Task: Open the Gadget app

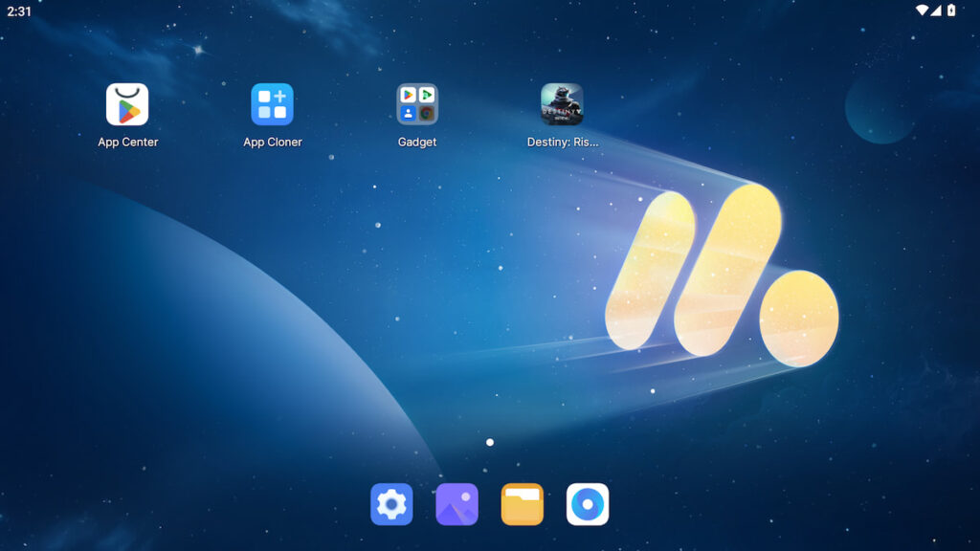Action: pos(417,103)
